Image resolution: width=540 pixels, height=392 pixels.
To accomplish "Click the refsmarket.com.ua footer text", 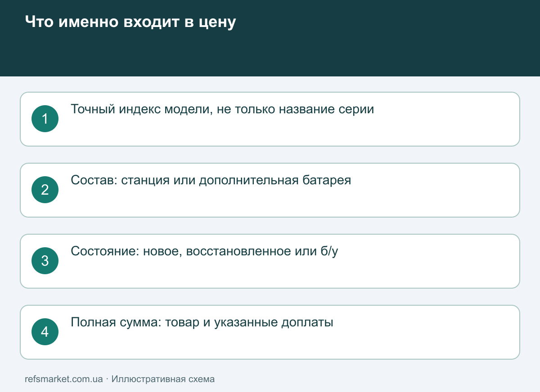I will coord(64,379).
